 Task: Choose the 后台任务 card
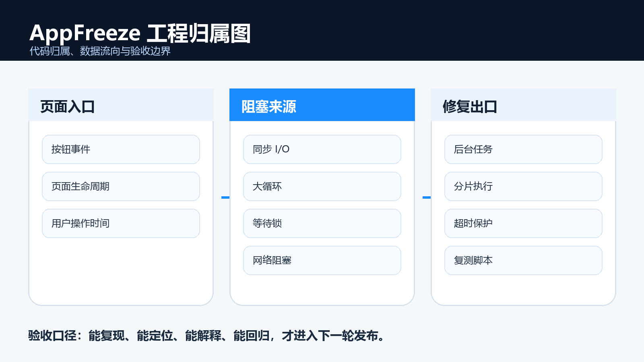click(x=523, y=150)
